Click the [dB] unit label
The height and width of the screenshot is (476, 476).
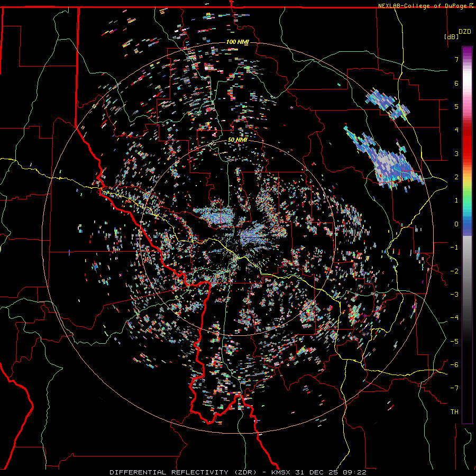[x=451, y=36]
